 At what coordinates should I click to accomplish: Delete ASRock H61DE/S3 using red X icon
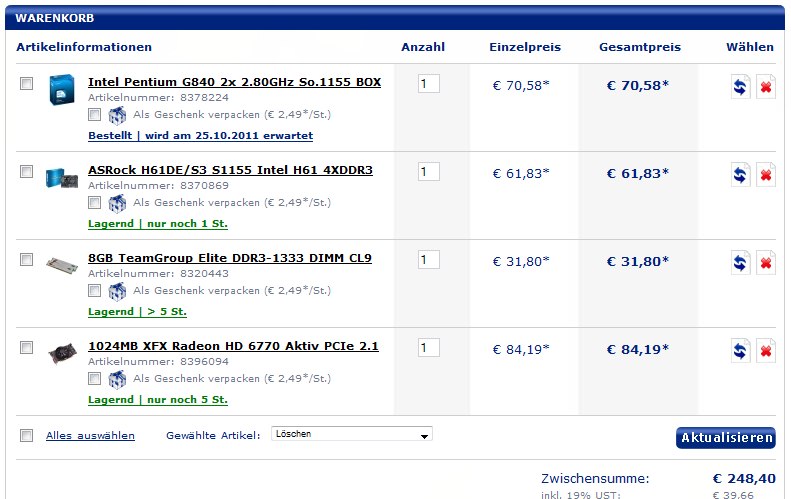765,175
